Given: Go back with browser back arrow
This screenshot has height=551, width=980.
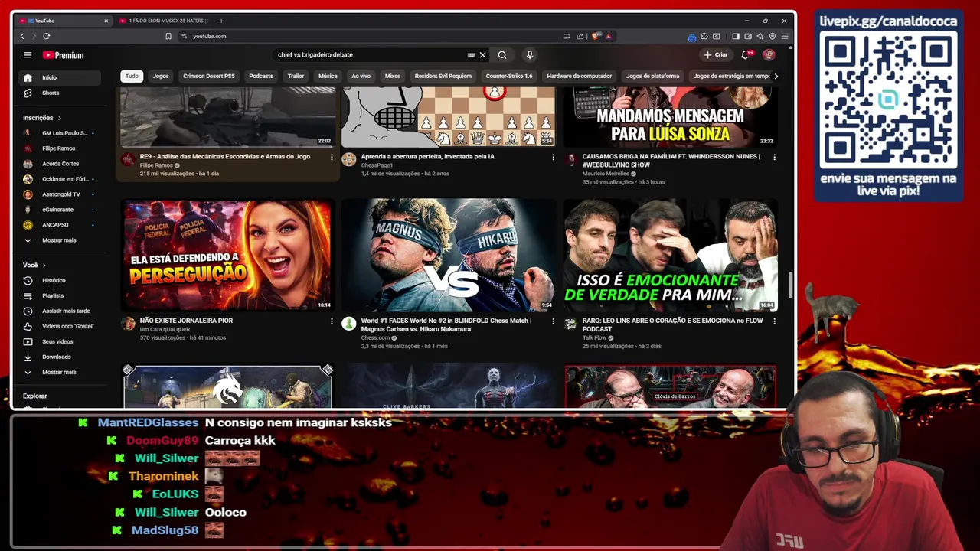Looking at the screenshot, I should 22,36.
